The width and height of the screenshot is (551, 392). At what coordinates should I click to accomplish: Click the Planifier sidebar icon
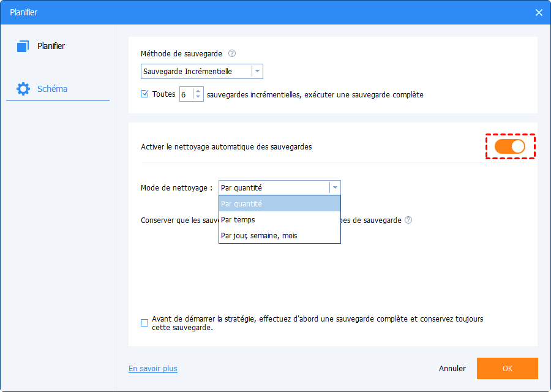click(23, 46)
